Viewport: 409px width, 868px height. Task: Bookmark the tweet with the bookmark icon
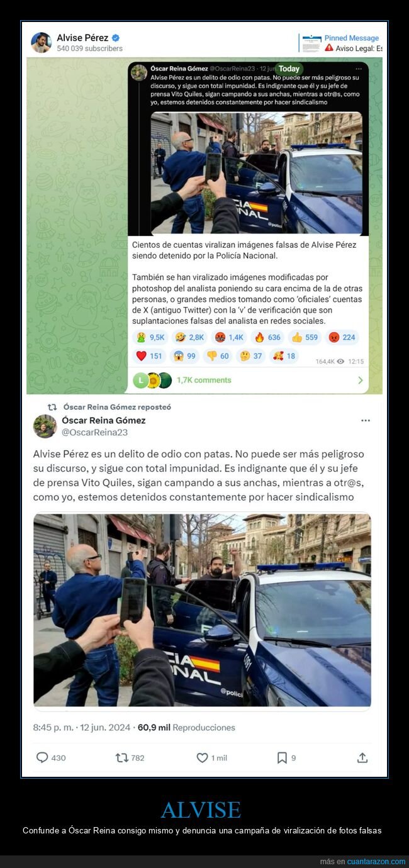click(282, 758)
